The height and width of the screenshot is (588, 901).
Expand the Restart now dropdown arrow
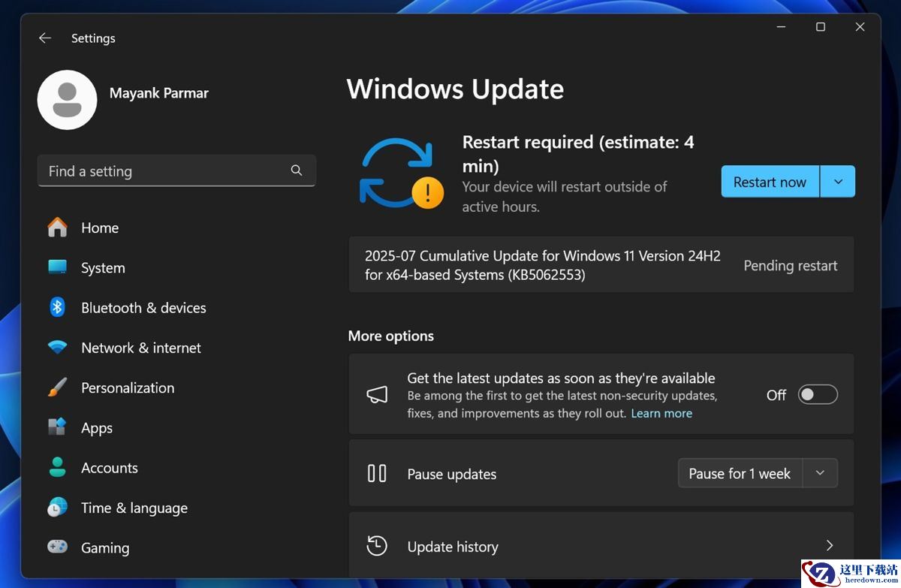coord(838,182)
